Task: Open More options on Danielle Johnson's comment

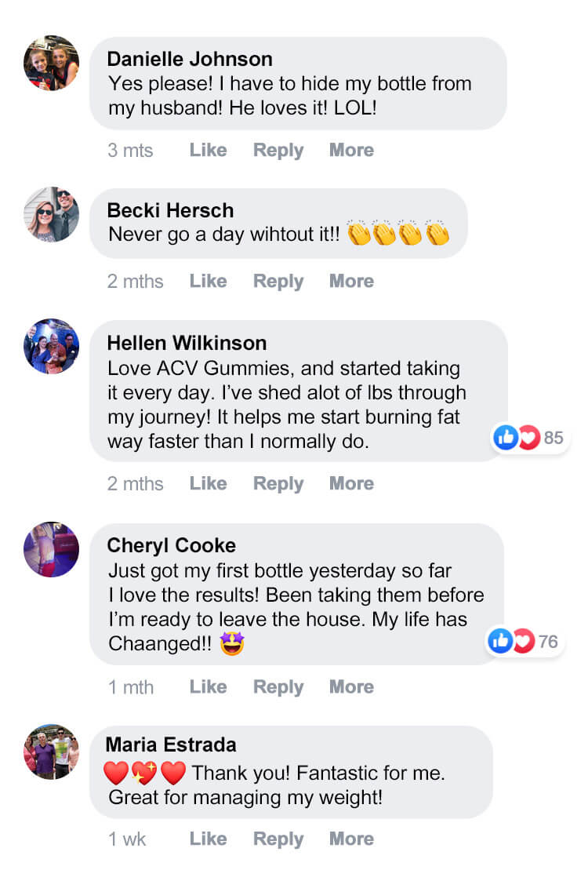Action: coord(351,150)
